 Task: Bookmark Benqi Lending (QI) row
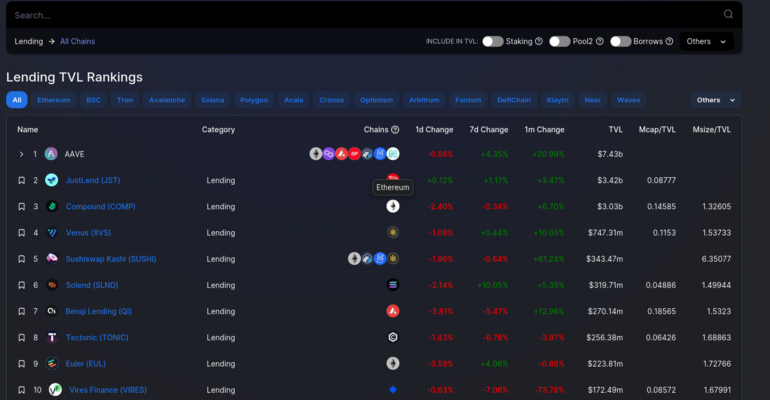[22, 311]
